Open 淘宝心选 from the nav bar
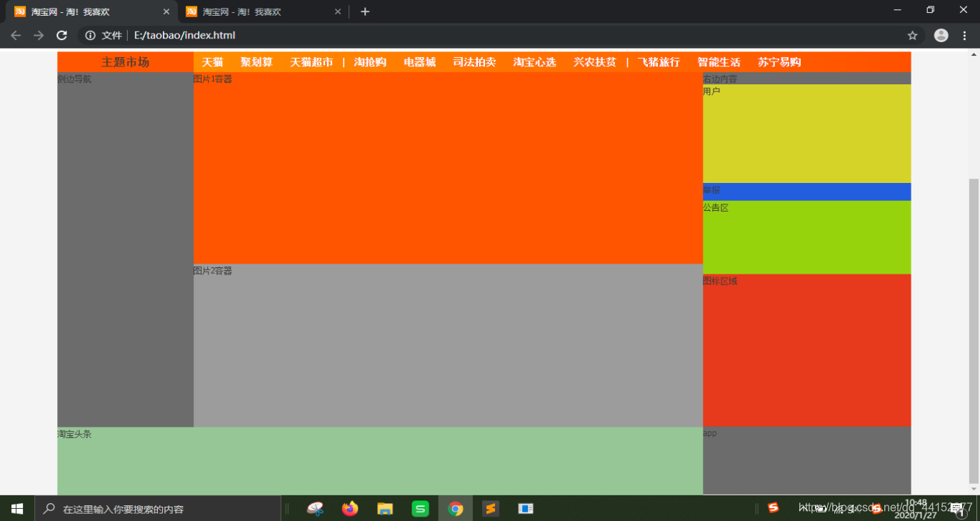Viewport: 980px width, 521px height. (x=534, y=62)
